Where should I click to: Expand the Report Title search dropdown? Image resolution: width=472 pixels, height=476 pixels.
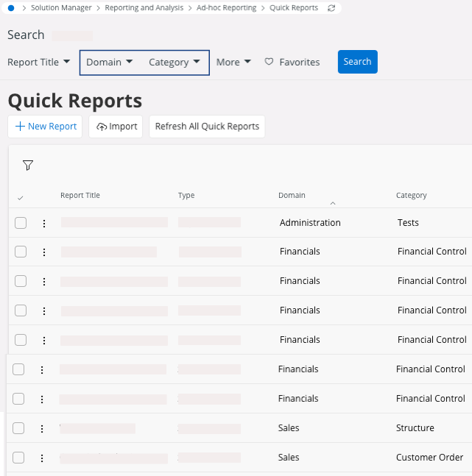click(39, 63)
